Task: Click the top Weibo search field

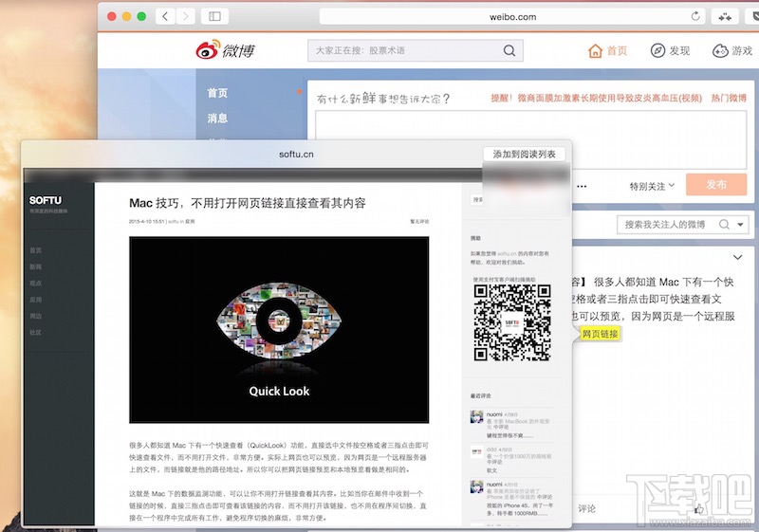Action: (x=415, y=50)
